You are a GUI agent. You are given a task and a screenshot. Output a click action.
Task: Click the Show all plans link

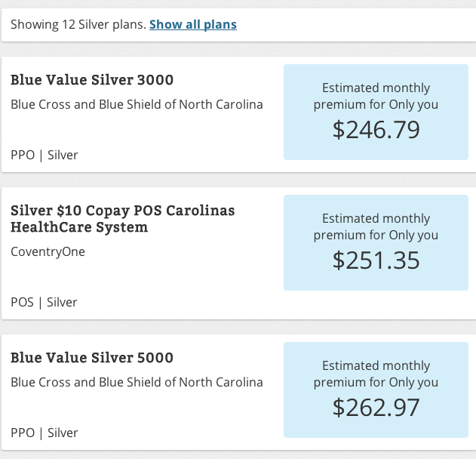(192, 25)
